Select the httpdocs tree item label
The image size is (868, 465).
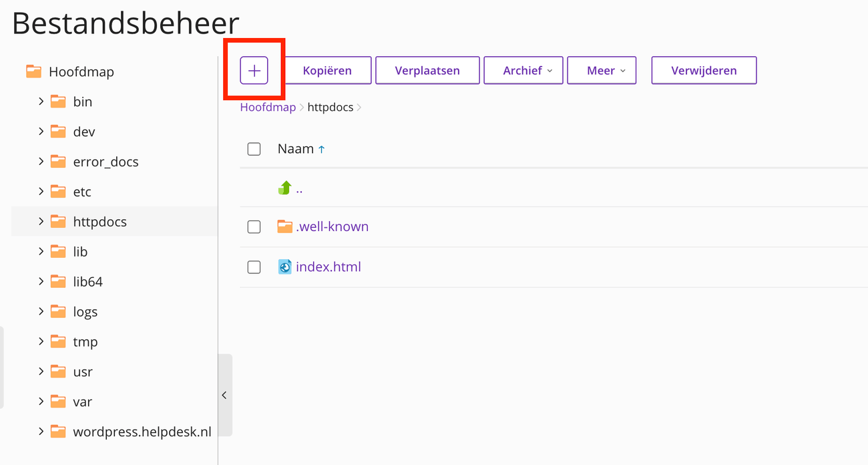[x=100, y=222]
